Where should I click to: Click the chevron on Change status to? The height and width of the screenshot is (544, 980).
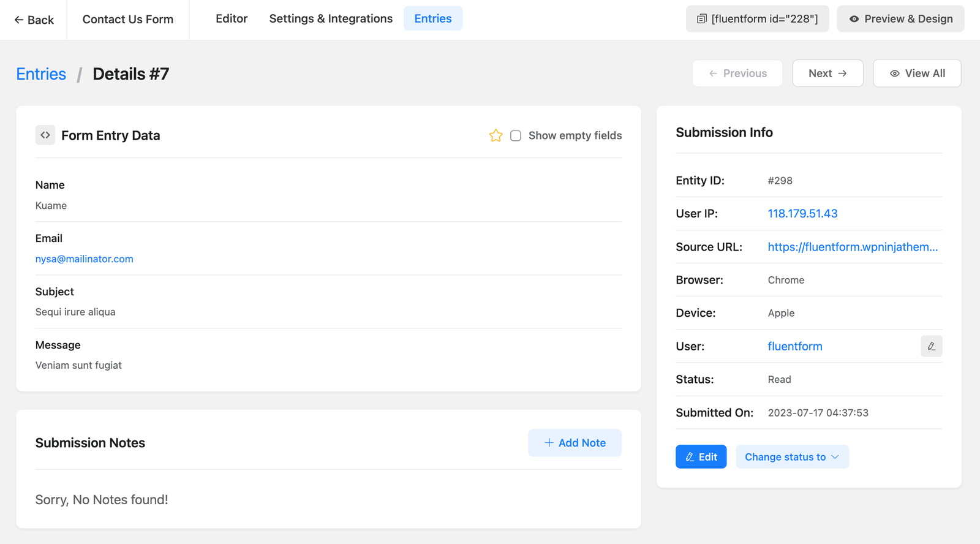click(x=835, y=457)
